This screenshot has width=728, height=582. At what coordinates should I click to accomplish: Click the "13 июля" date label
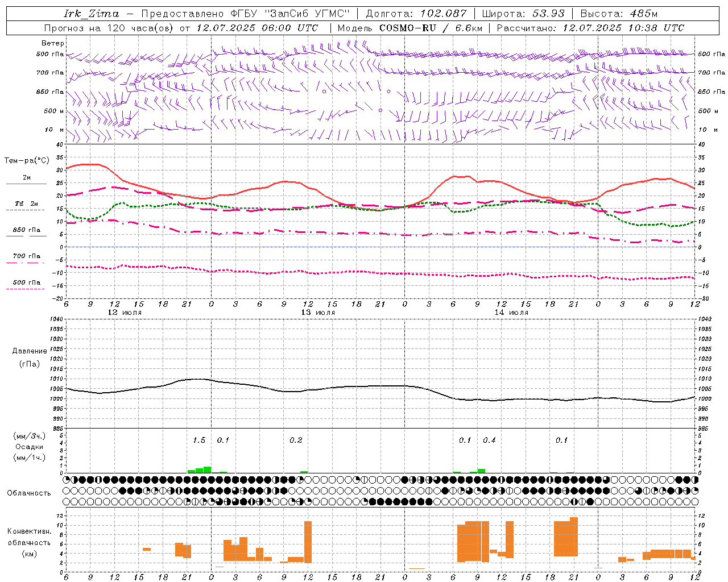pyautogui.click(x=318, y=313)
